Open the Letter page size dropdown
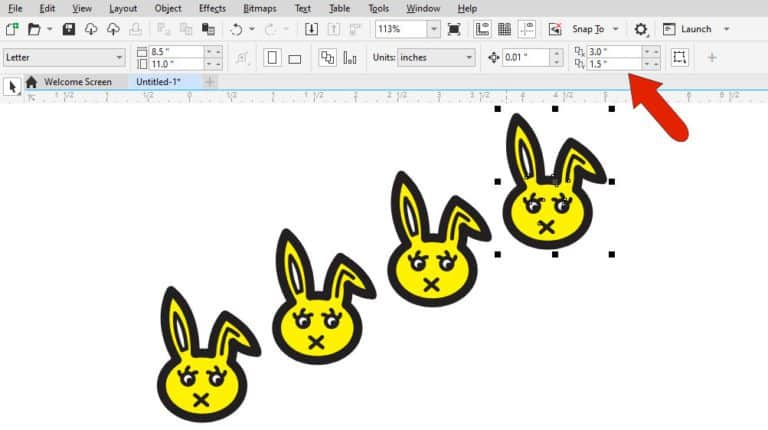 [119, 58]
